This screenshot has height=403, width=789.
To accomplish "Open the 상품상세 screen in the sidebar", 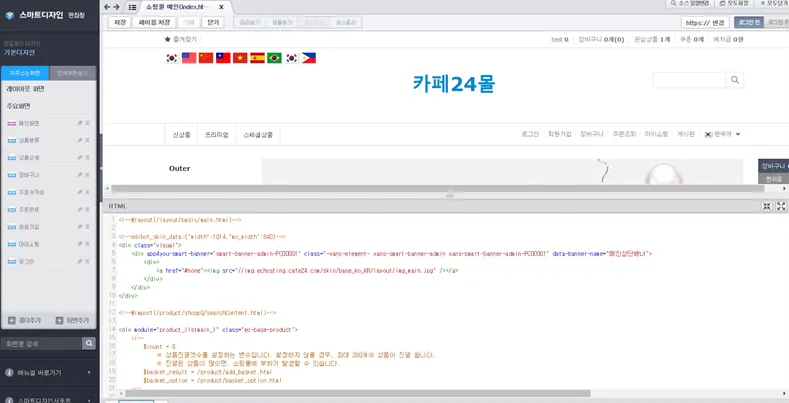I will (29, 158).
